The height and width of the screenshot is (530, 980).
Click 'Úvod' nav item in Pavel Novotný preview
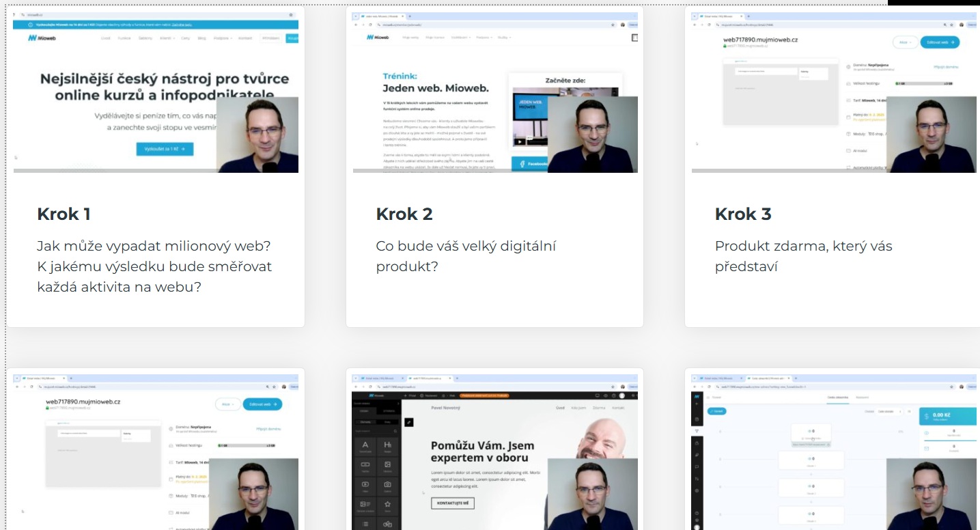[x=560, y=408]
